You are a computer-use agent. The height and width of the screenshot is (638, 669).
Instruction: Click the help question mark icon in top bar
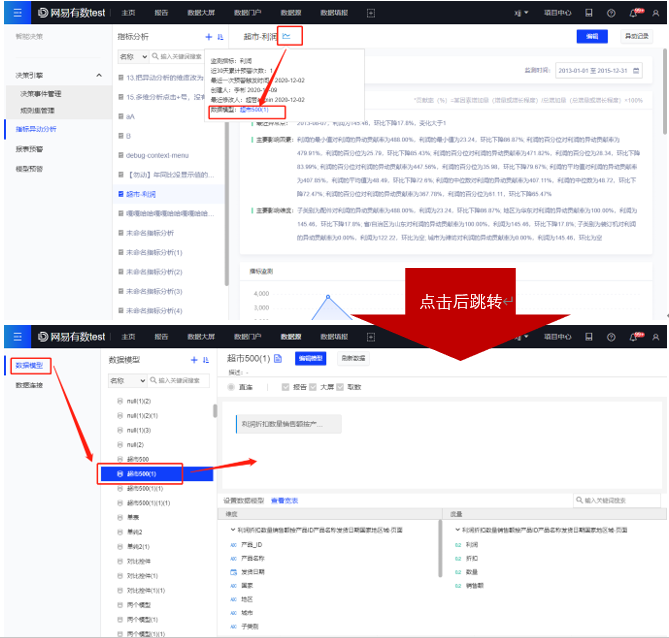click(611, 13)
